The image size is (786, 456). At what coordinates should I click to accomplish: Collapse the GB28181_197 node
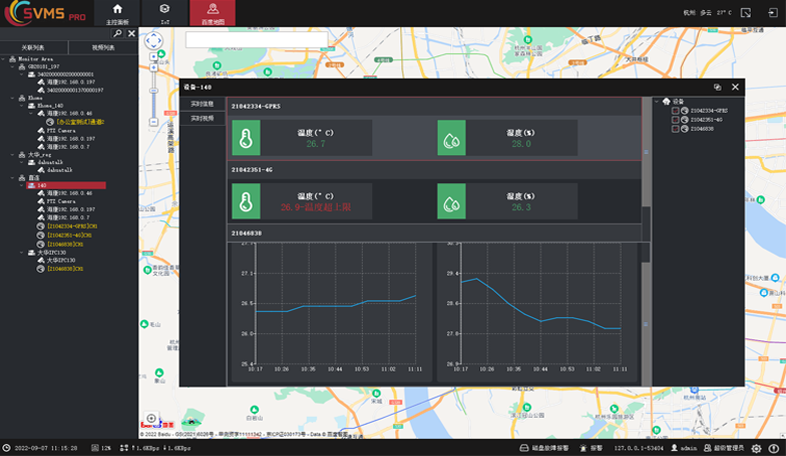(x=13, y=66)
